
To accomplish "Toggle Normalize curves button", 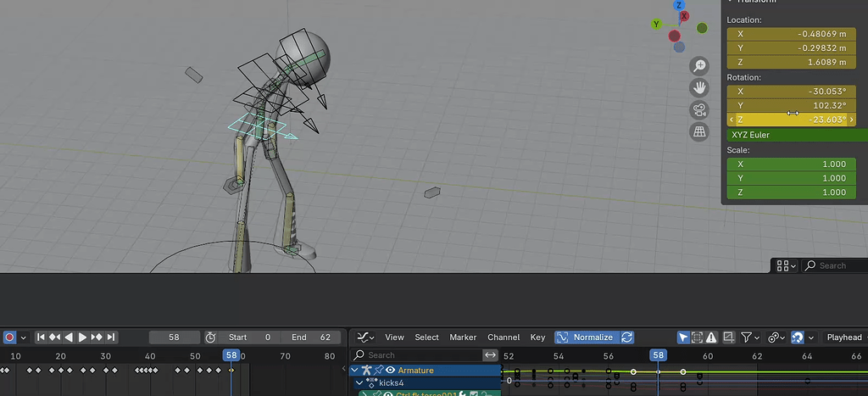I will [x=587, y=337].
